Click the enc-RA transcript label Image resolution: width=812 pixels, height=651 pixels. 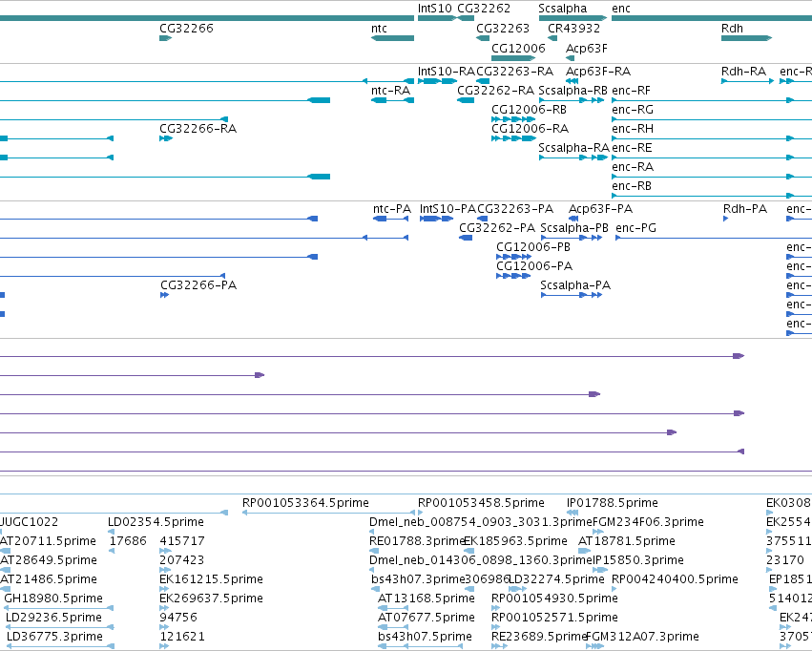(633, 167)
